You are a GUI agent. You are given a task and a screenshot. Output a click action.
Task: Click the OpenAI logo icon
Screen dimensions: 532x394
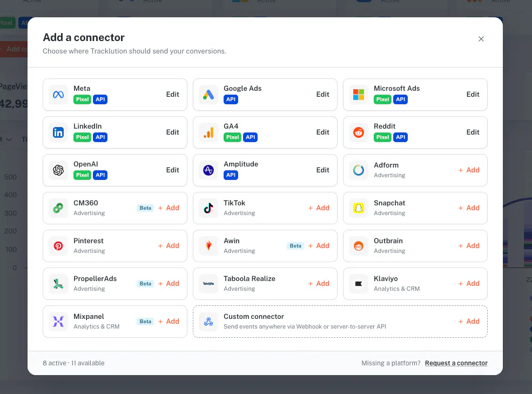point(58,170)
